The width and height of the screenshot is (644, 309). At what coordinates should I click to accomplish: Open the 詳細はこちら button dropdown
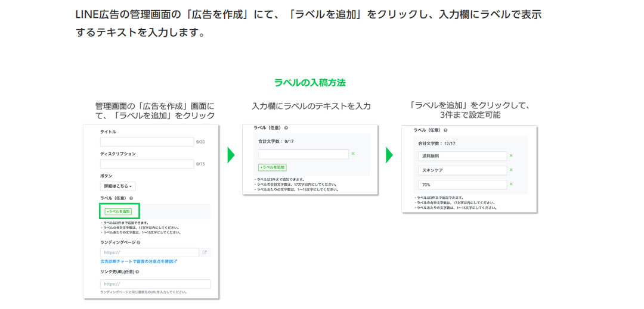[117, 186]
